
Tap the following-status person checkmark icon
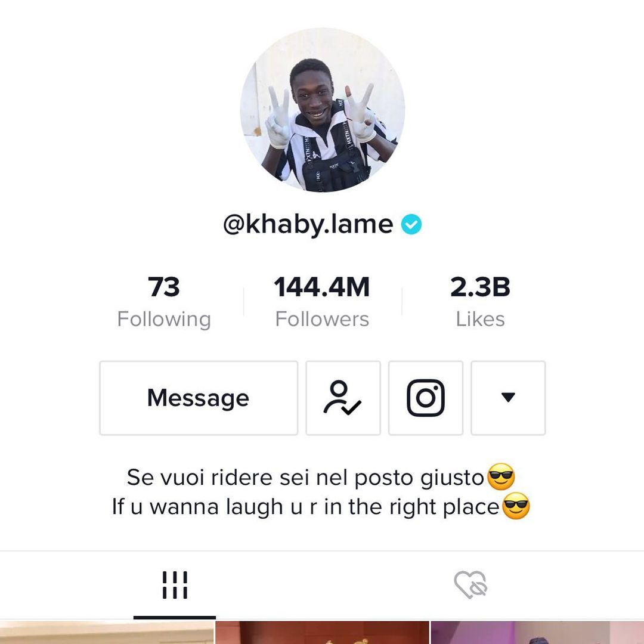coord(343,398)
